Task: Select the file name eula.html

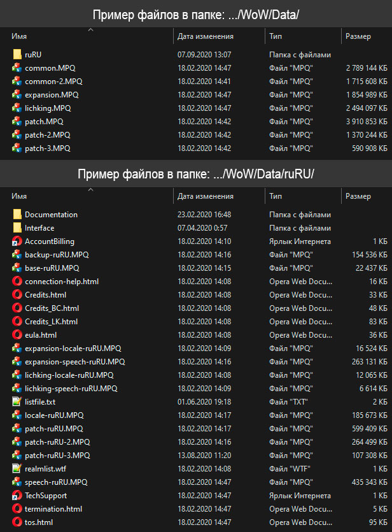Action: 41,335
